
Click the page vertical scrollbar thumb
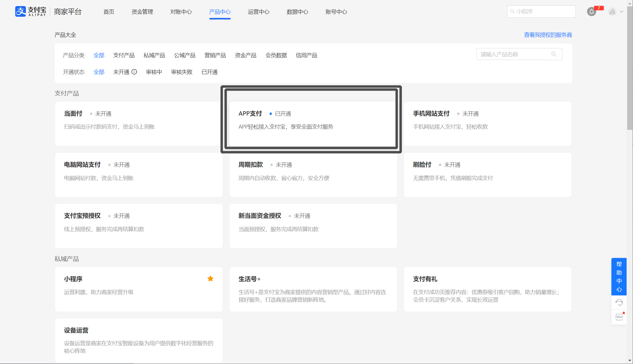(630, 68)
